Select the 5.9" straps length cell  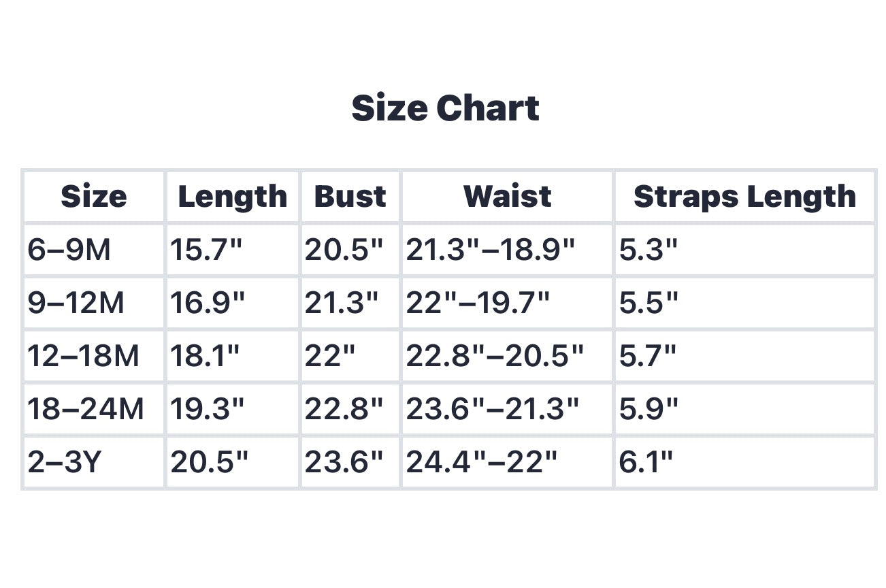click(649, 409)
